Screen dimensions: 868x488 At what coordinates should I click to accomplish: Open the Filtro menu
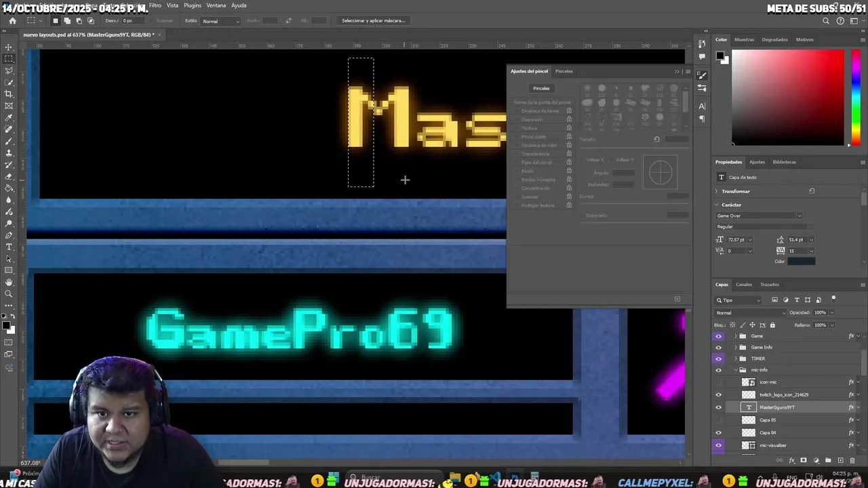coord(155,5)
